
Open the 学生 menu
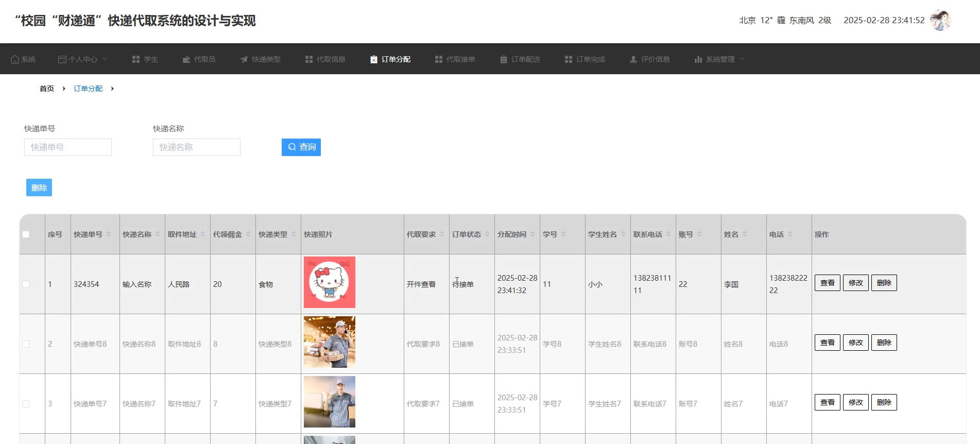point(145,59)
